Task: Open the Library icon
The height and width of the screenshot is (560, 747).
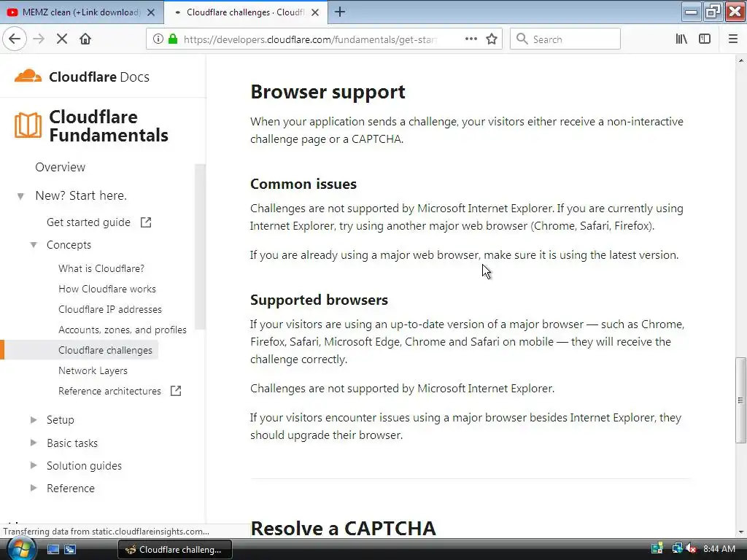Action: click(681, 39)
